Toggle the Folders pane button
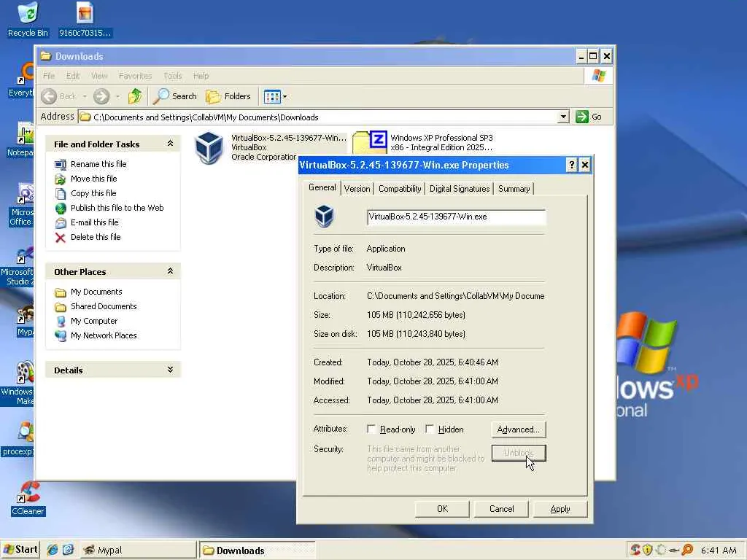Screen dimensions: 747x560 228,96
